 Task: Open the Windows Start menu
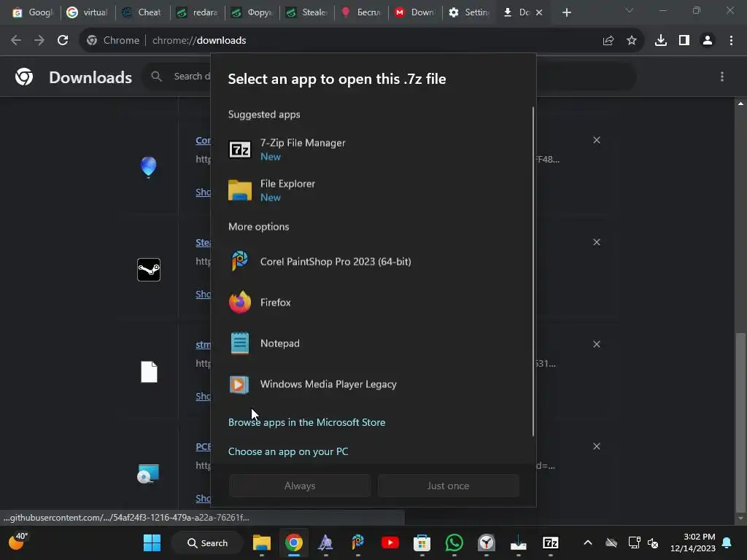pos(152,542)
